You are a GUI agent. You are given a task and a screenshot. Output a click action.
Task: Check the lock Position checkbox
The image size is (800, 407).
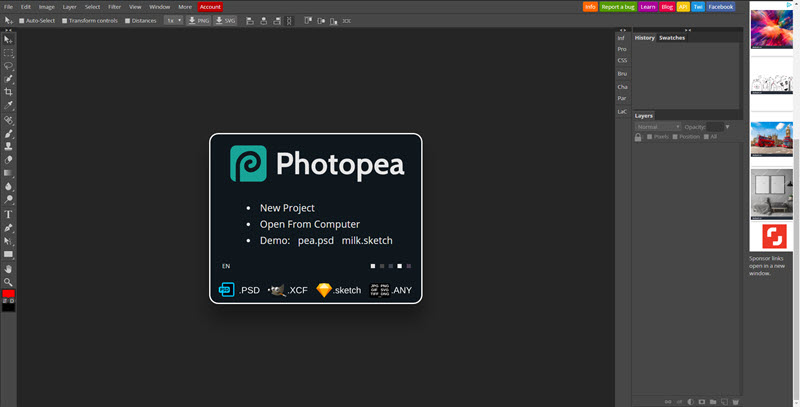[x=675, y=137]
